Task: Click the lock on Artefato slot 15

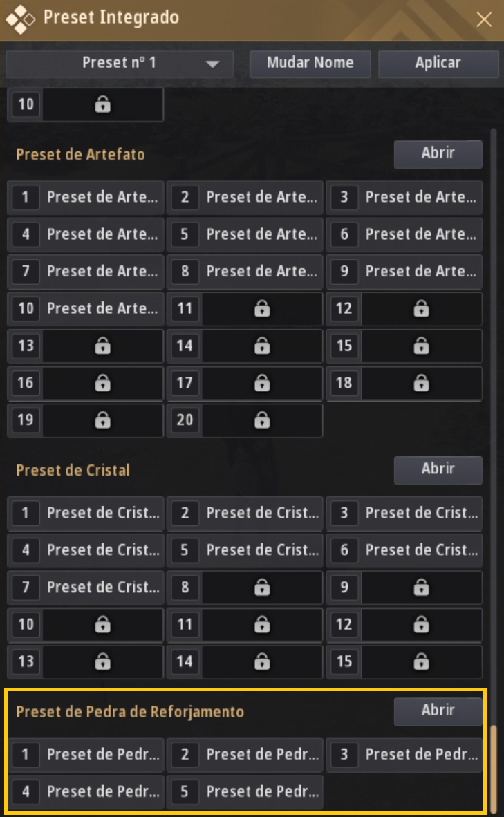Action: point(420,346)
